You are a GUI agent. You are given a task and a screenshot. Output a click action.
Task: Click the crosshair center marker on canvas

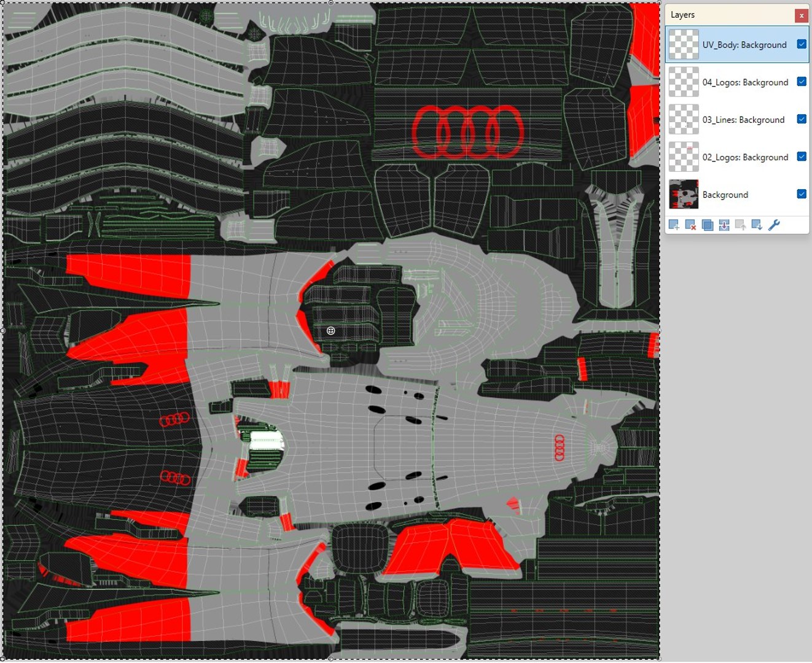[x=330, y=331]
